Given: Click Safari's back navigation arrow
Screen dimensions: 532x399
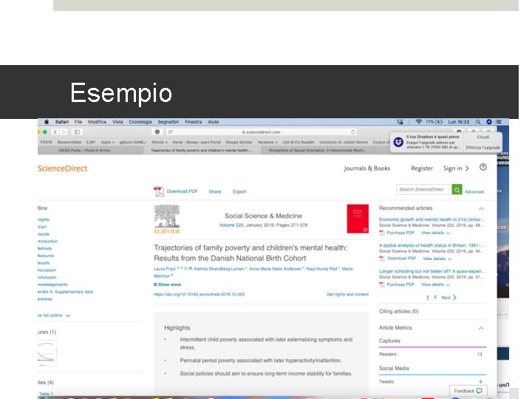Looking at the screenshot, I should (55, 132).
